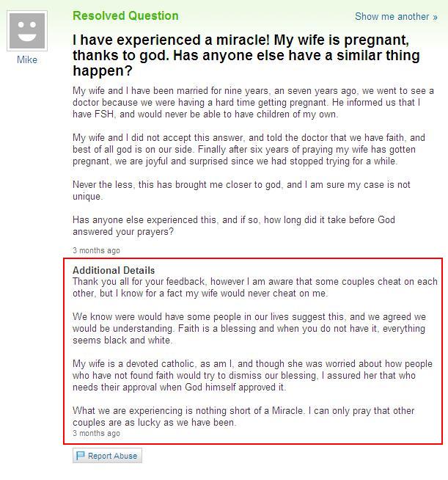Open the Mike username link under avatar
This screenshot has width=448, height=480.
27,59
